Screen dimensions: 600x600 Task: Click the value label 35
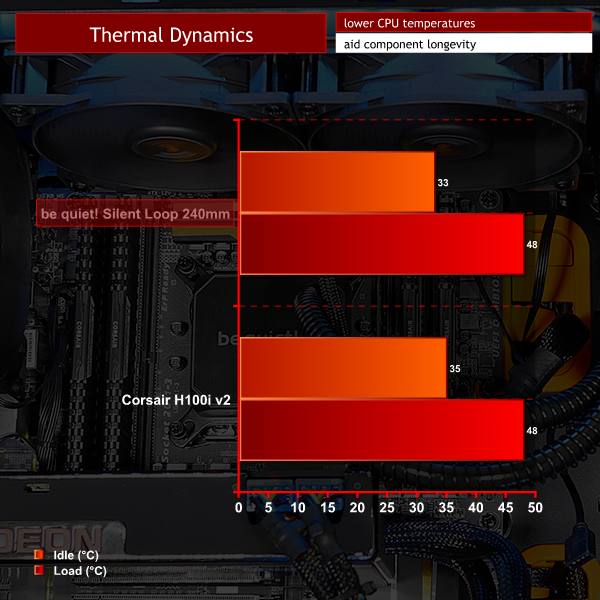point(455,368)
